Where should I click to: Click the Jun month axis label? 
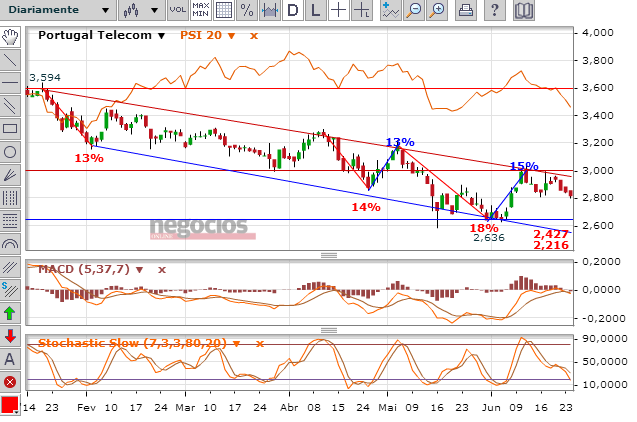tap(491, 407)
